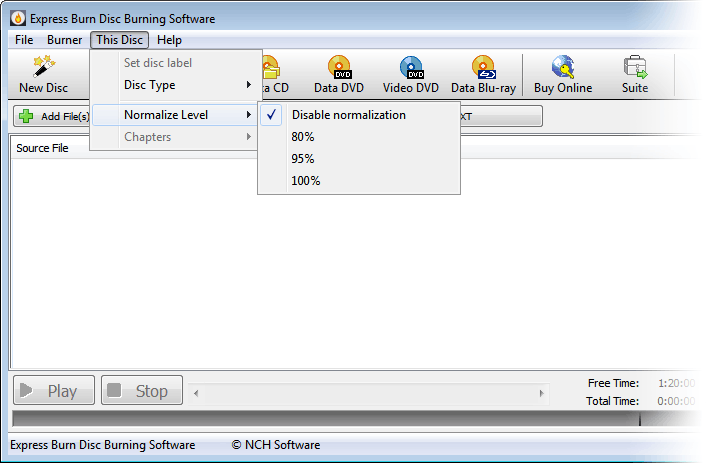Click the Stop button
The width and height of the screenshot is (706, 463).
[142, 390]
